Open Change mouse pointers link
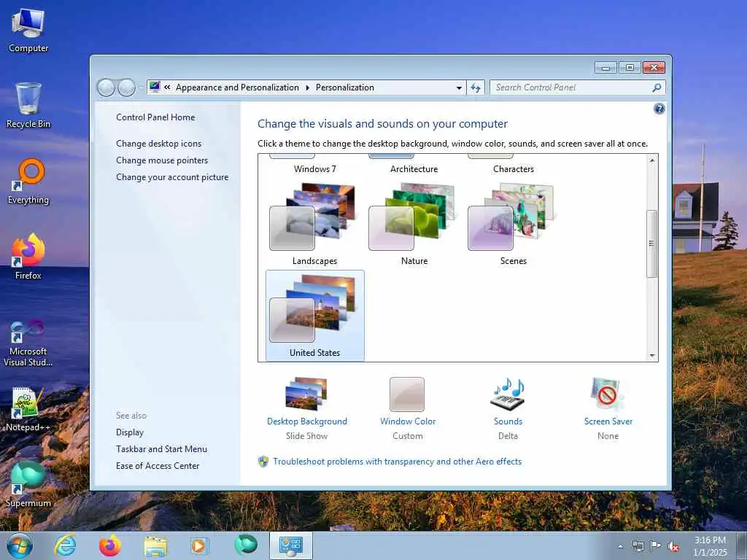Screen dimensions: 747x560 coord(162,160)
